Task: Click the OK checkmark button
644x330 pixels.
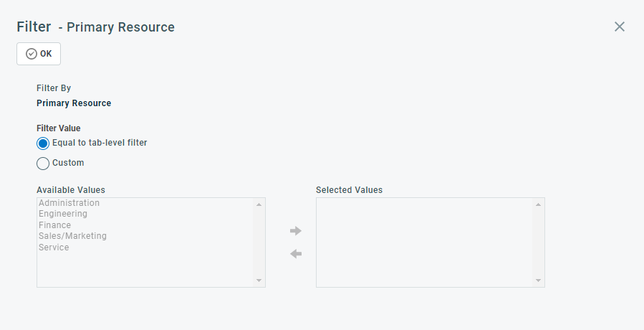Action: tap(39, 54)
